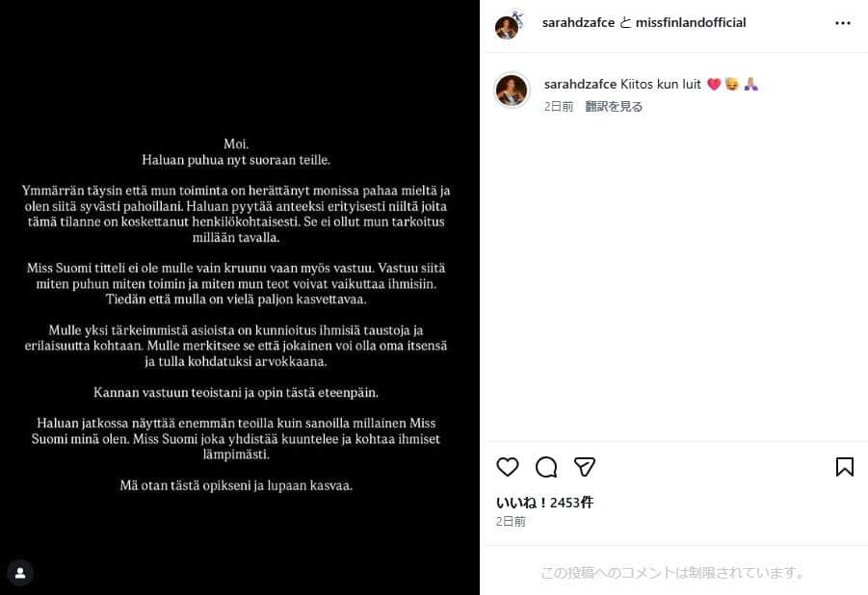
Task: Click the restricted comment field text
Action: point(672,572)
